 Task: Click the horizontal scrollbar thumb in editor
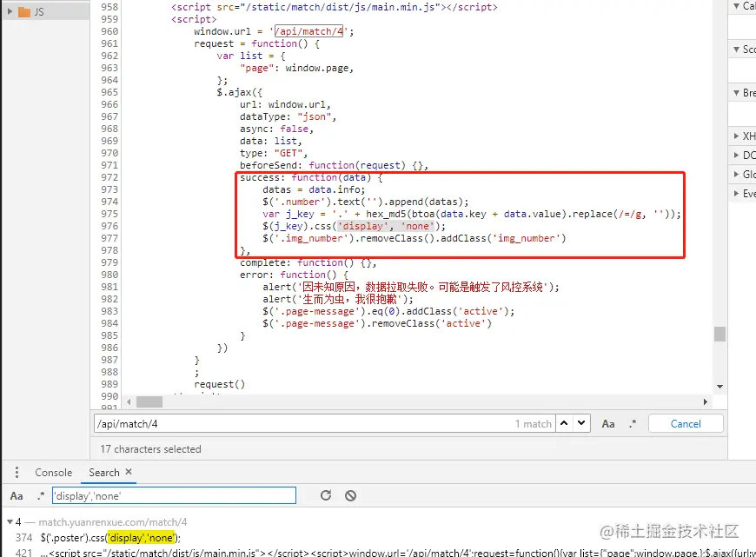[x=149, y=401]
